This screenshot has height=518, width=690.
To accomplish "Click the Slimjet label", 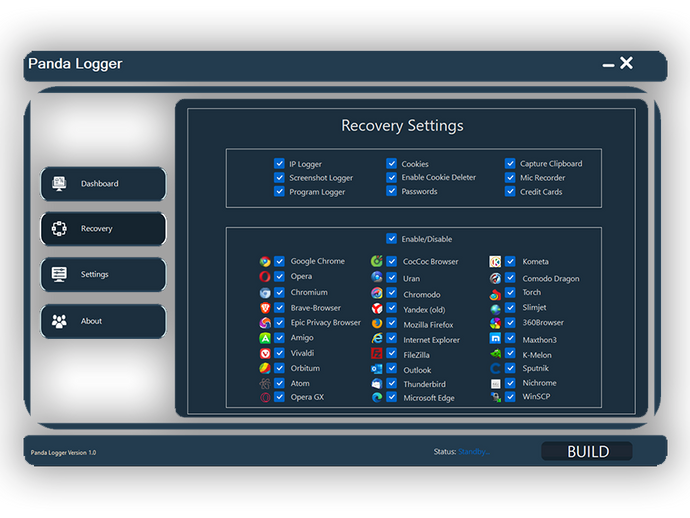I will click(534, 308).
